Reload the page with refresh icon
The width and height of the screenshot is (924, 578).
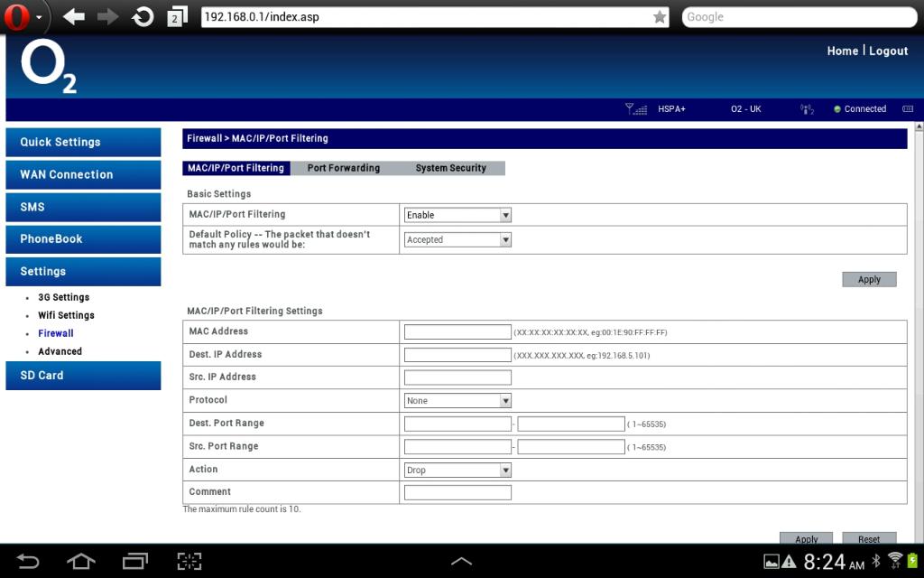click(x=143, y=17)
